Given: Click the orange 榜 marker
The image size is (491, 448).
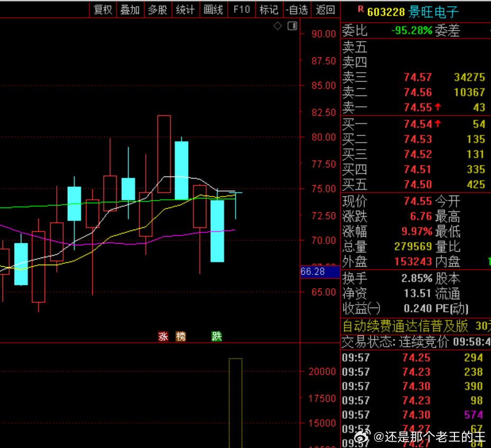Looking at the screenshot, I should pos(181,337).
